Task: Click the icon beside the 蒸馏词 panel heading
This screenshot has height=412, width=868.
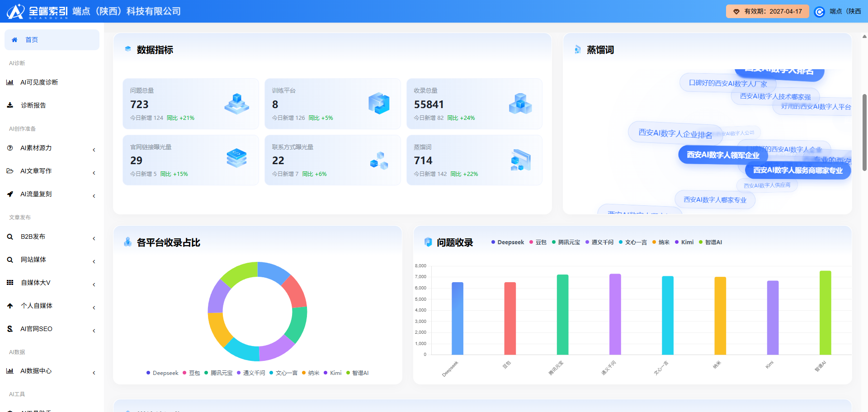Action: pyautogui.click(x=578, y=49)
